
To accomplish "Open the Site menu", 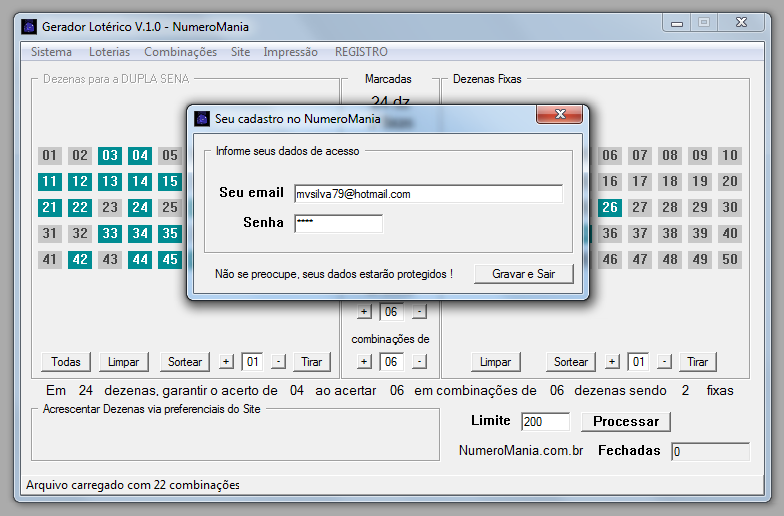I will [240, 52].
